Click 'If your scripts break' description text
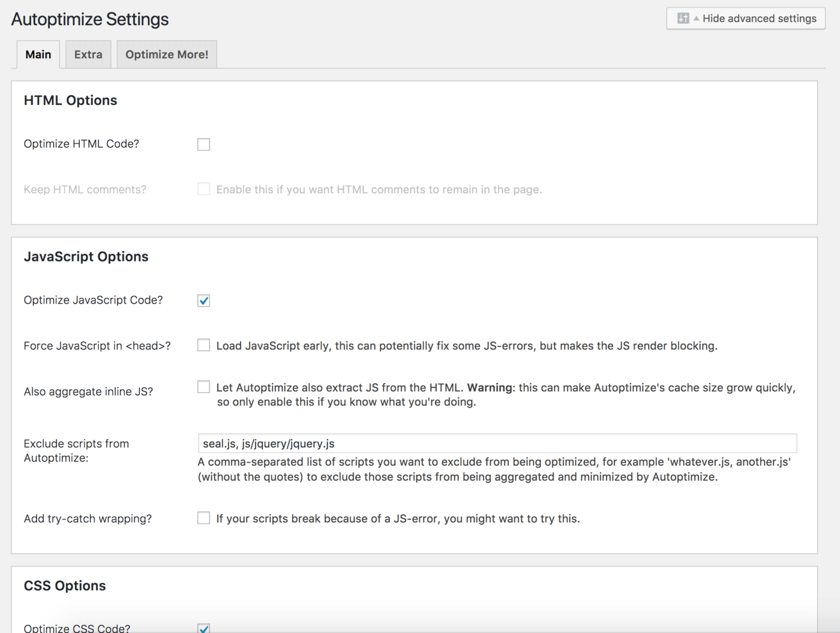Screen dimensions: 840x633 pyautogui.click(x=398, y=519)
